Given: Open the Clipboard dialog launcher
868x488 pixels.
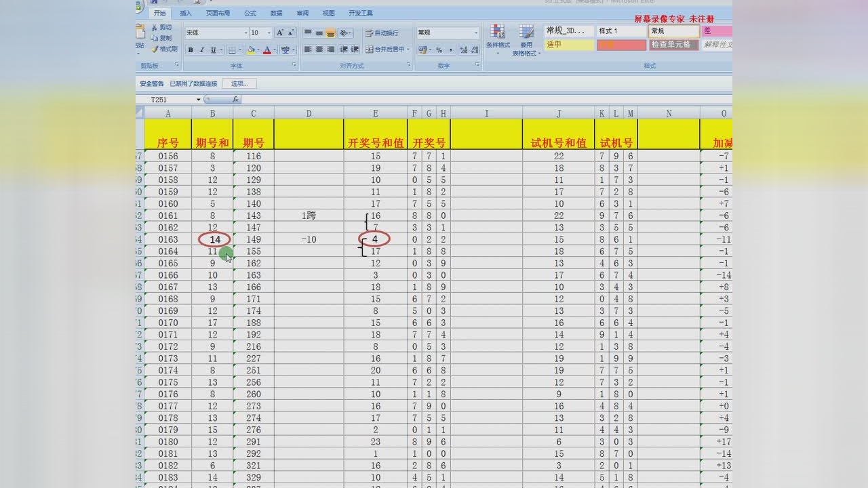Looking at the screenshot, I should [x=177, y=65].
